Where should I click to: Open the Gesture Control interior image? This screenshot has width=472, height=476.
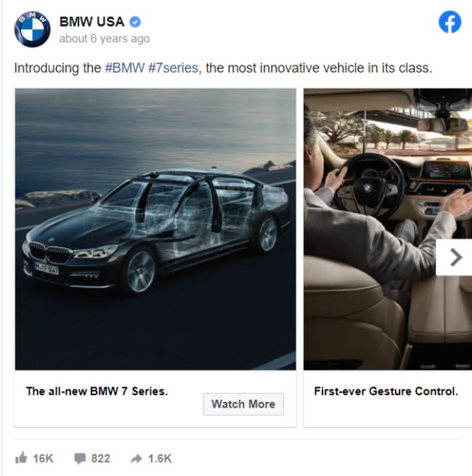coord(388,229)
